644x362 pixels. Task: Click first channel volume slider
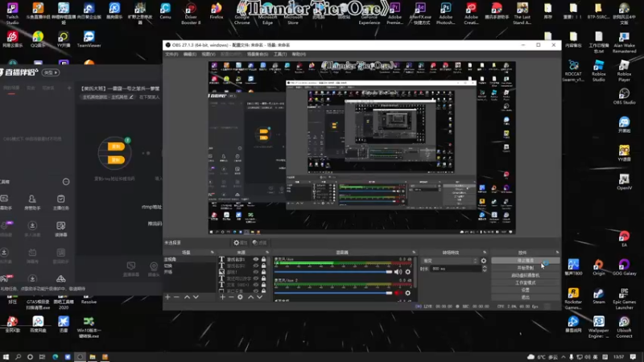pos(333,272)
